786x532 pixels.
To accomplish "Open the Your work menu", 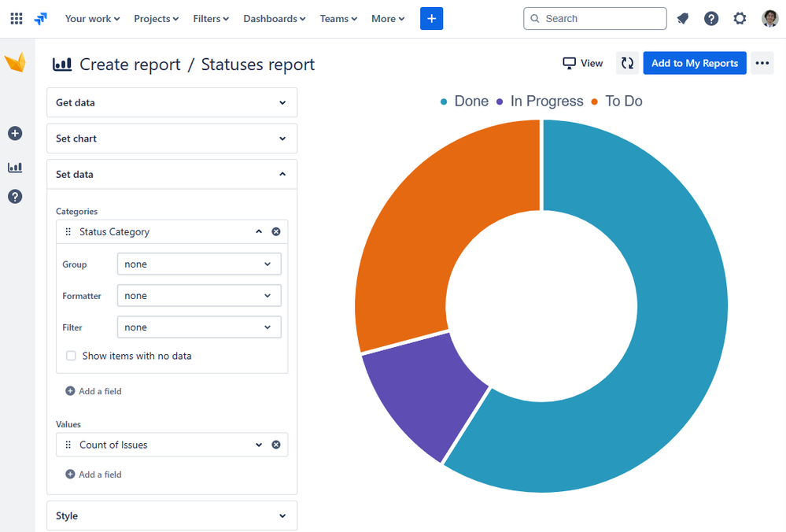I will point(92,19).
